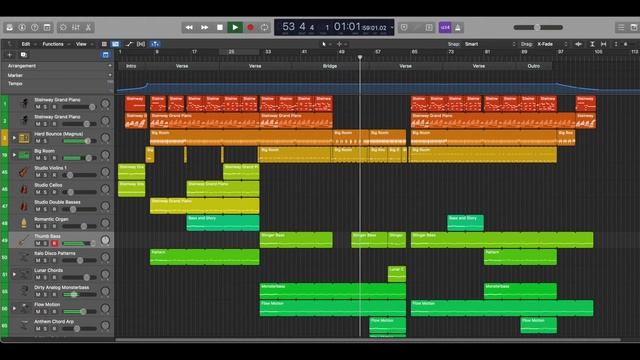The image size is (640, 360).
Task: Toggle the Flex show/hide icon
Action: tap(141, 44)
